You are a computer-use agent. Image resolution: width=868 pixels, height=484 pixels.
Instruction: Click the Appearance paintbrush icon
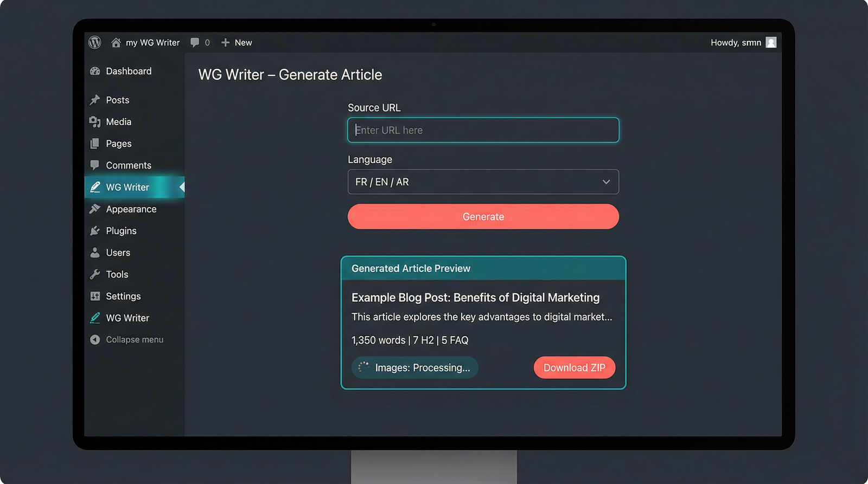click(x=95, y=209)
